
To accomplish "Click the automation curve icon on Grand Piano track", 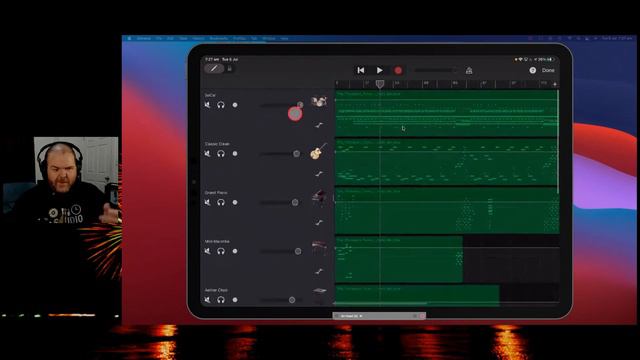I will [319, 222].
